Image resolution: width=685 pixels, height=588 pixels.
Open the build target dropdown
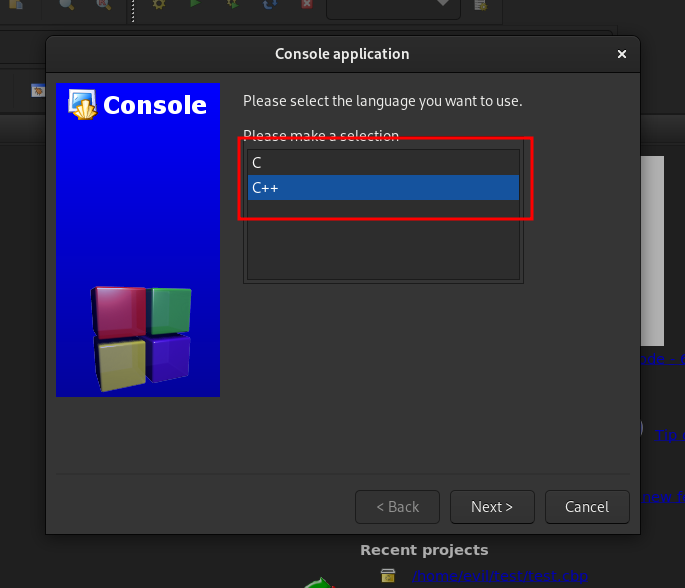click(393, 6)
